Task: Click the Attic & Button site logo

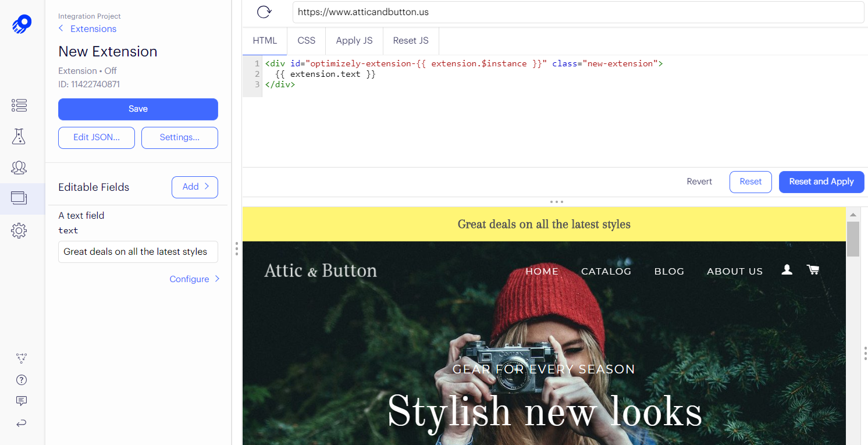Action: tap(321, 270)
